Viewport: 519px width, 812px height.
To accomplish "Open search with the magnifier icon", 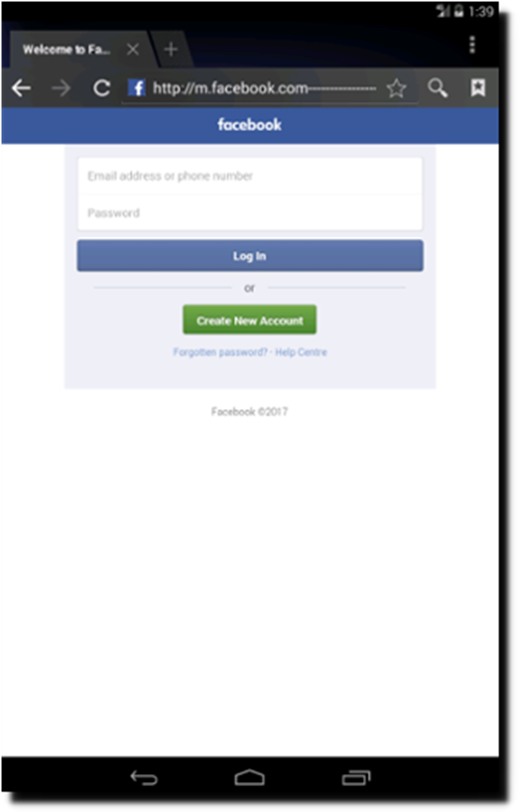I will click(437, 88).
